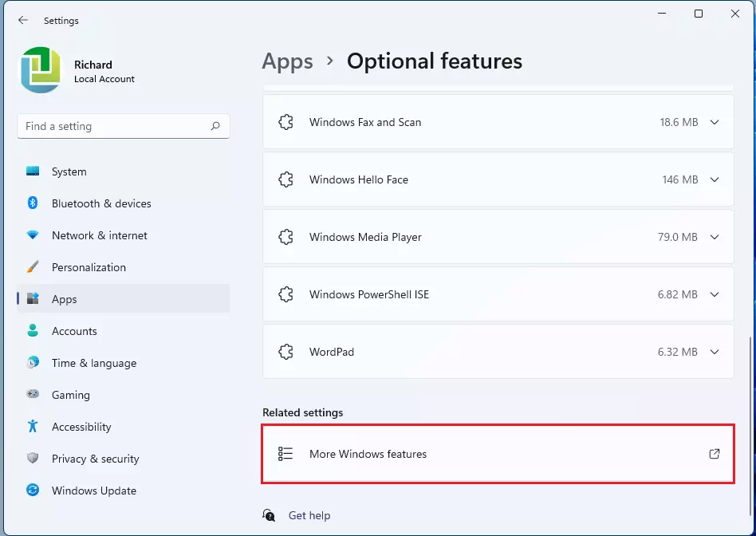Click Richard's account name
Viewport: 756px width, 536px height.
pyautogui.click(x=93, y=65)
